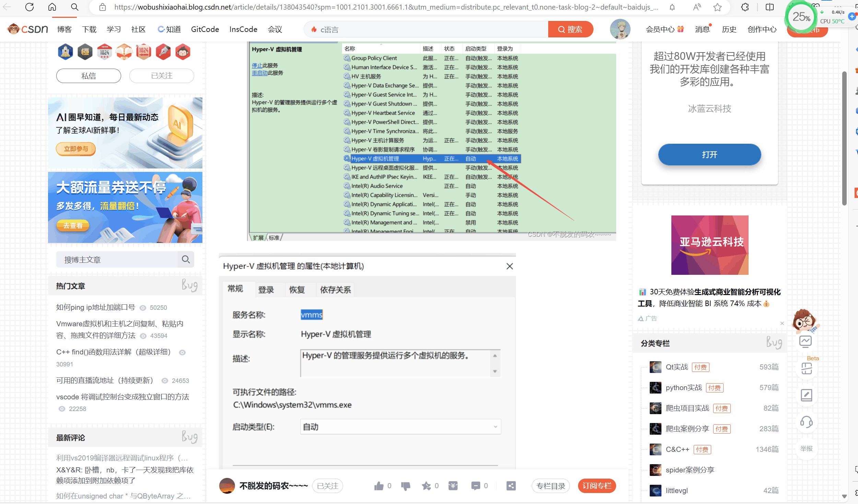Dislike the article with thumbs-down icon
Image resolution: width=858 pixels, height=504 pixels.
[406, 486]
